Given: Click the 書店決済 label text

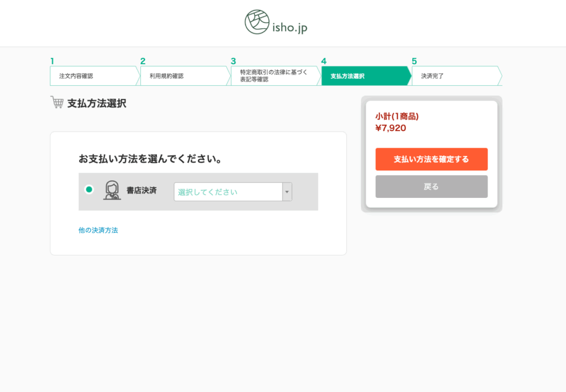Looking at the screenshot, I should click(141, 190).
